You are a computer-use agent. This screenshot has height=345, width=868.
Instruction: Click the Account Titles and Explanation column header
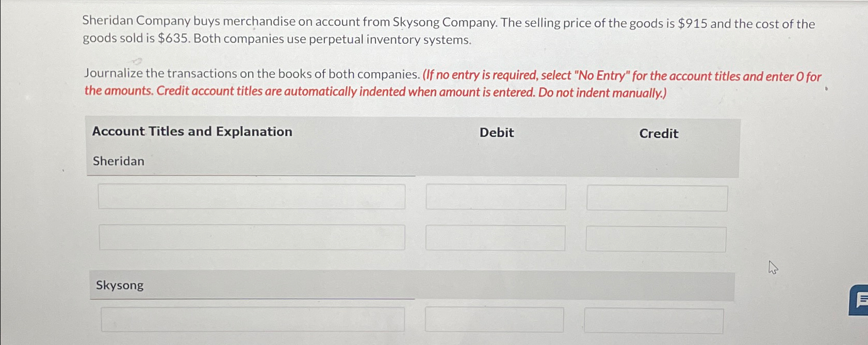point(191,132)
